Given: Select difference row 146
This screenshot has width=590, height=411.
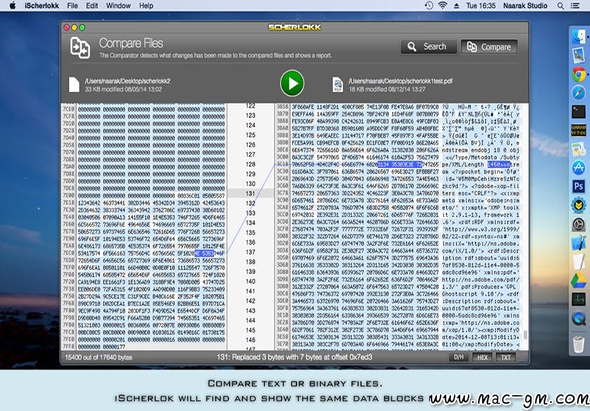Looking at the screenshot, I should [251, 339].
